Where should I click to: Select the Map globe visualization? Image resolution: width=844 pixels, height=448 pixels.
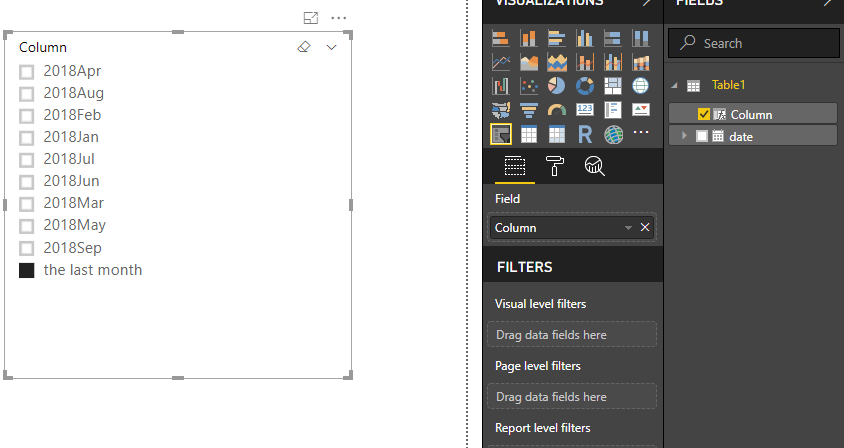[x=641, y=86]
